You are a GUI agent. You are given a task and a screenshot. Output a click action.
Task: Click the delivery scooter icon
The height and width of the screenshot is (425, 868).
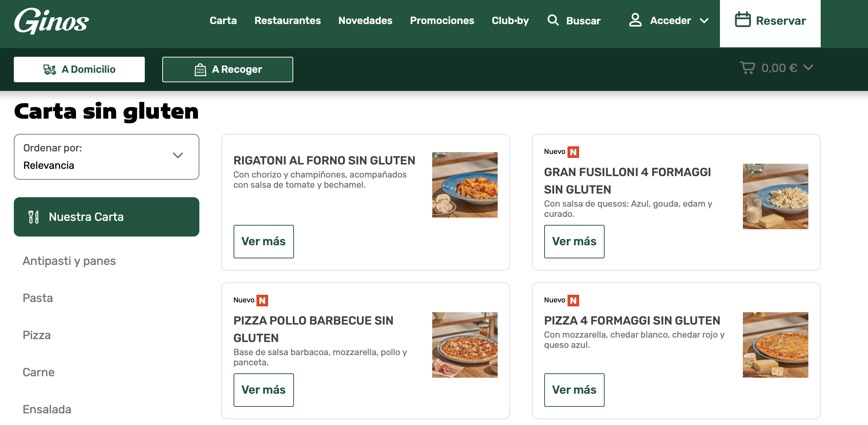tap(50, 69)
